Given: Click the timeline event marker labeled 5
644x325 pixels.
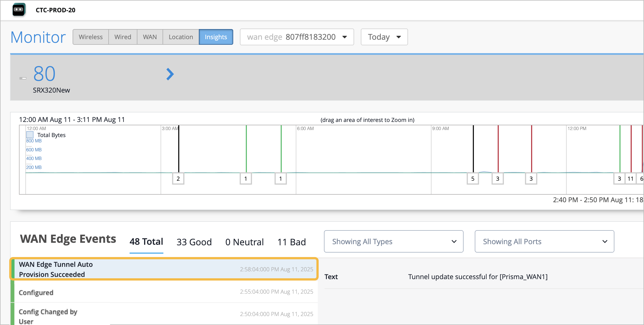Looking at the screenshot, I should coord(473,178).
